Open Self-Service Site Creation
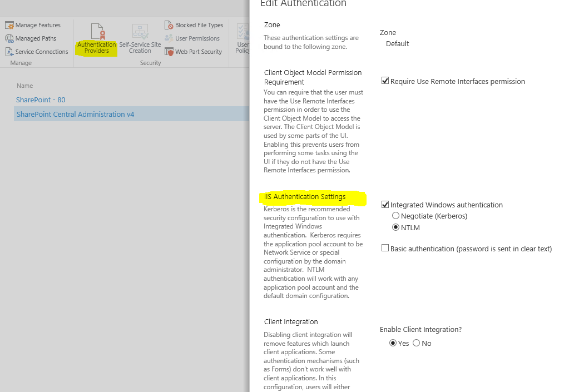569x392 pixels. 140,40
